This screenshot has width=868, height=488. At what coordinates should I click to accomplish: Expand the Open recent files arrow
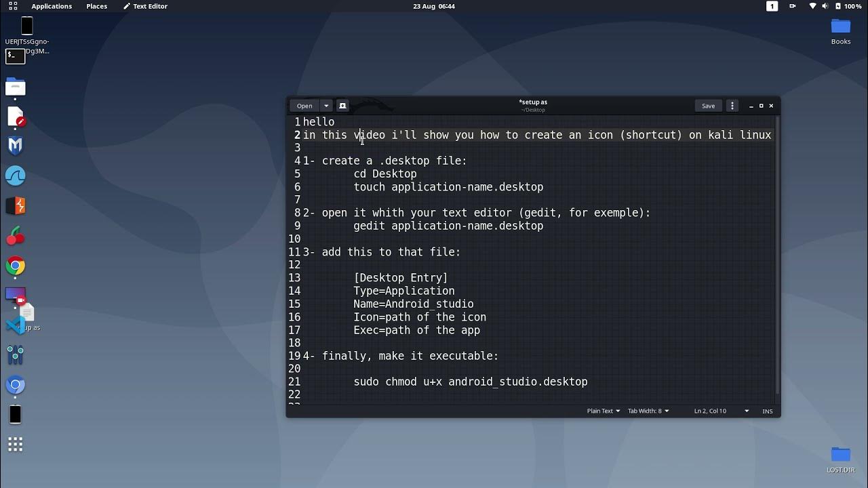(x=326, y=106)
